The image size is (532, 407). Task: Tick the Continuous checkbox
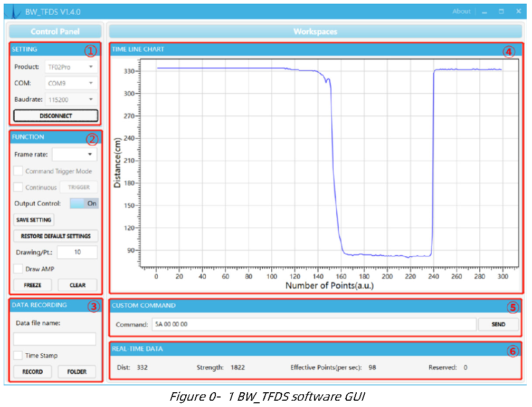(x=18, y=187)
